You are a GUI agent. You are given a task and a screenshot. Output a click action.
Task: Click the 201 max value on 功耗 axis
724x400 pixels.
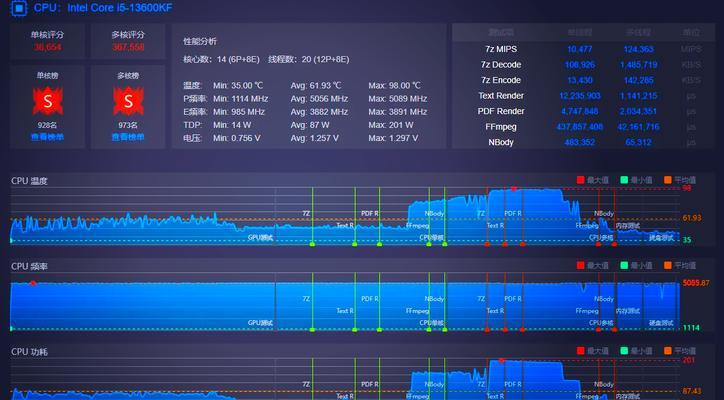pyautogui.click(x=688, y=360)
